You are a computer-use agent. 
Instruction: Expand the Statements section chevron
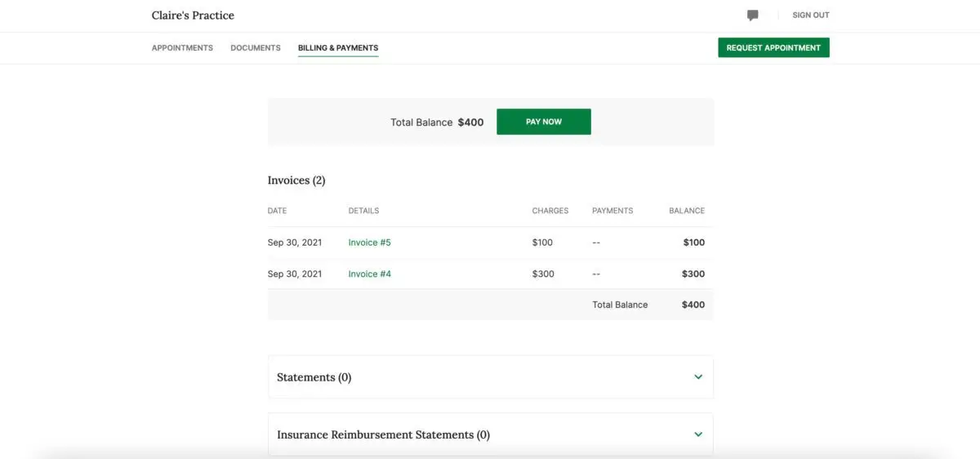[698, 377]
